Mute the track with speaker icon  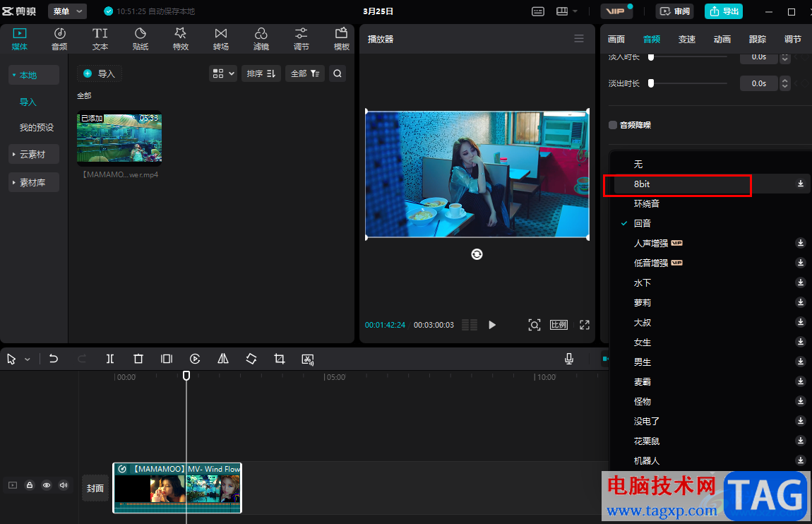[64, 485]
